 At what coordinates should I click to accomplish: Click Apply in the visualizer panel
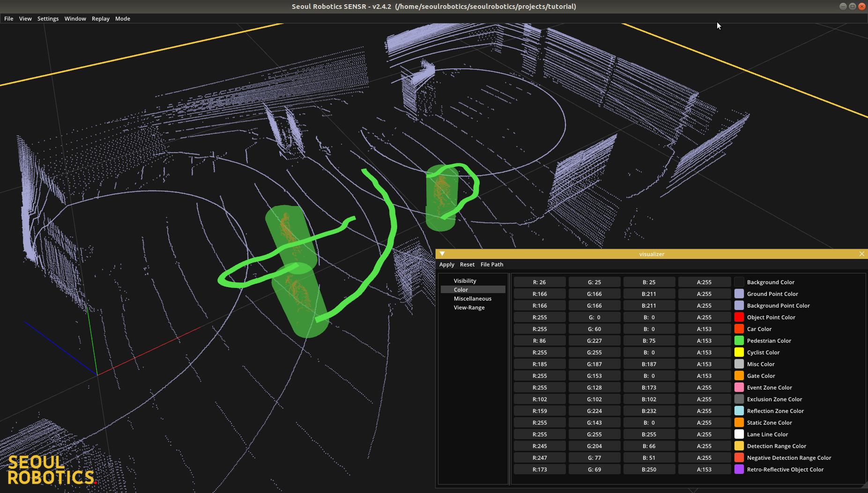click(447, 265)
